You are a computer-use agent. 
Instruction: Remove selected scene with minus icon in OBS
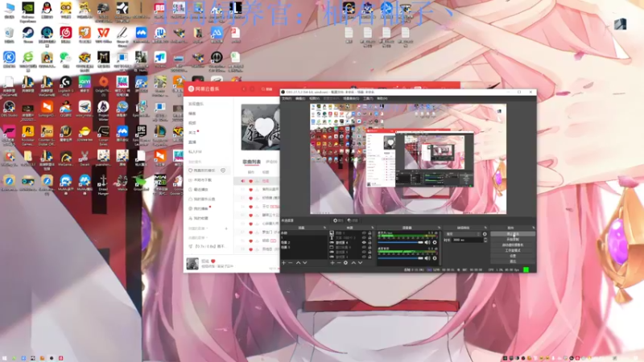coord(291,263)
